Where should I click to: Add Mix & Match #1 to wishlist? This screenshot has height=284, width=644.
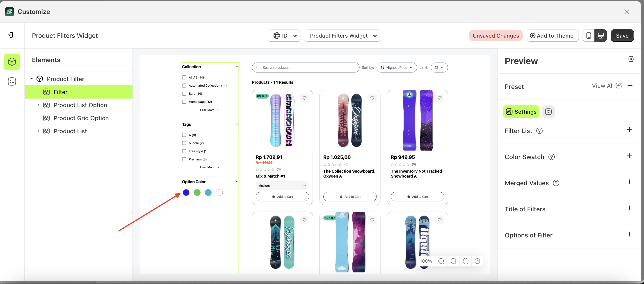(304, 98)
